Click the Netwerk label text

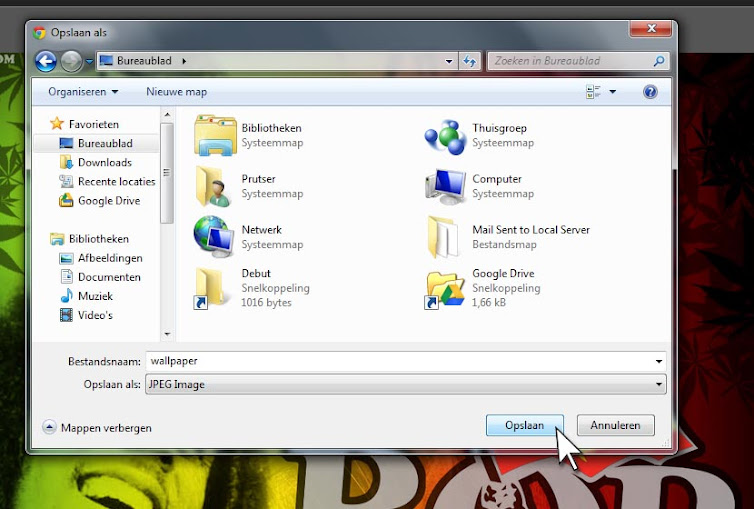tap(262, 230)
